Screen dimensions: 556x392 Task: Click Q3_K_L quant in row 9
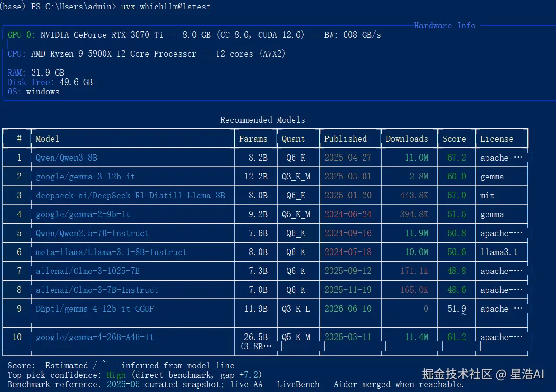(296, 309)
